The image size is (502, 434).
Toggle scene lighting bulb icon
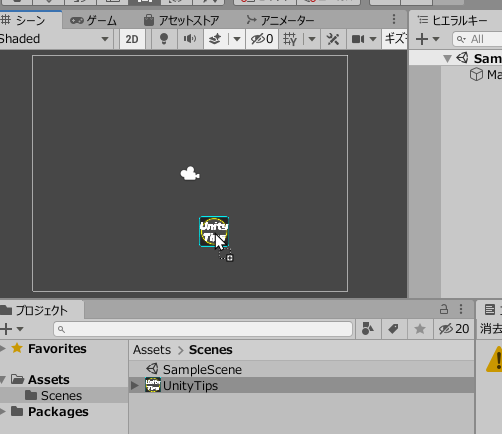tap(164, 39)
